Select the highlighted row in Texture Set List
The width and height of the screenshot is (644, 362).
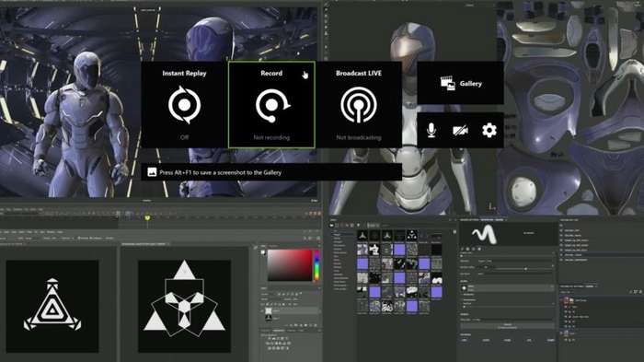[x=601, y=255]
